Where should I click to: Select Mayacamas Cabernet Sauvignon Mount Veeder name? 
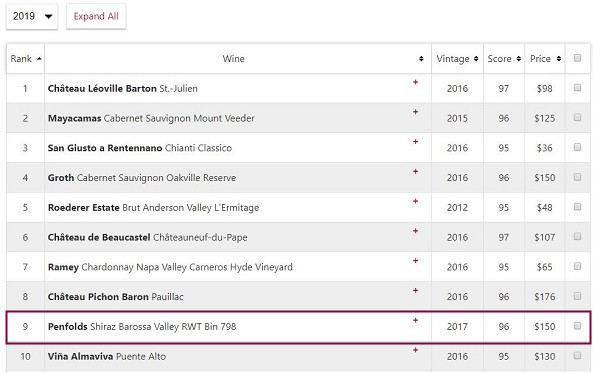[151, 118]
